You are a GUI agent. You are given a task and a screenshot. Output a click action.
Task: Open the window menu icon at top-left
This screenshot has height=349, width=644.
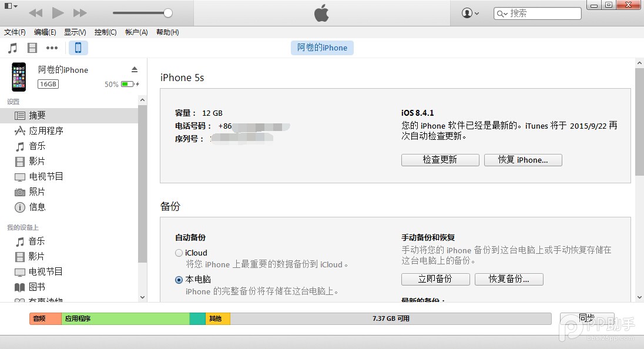coord(10,6)
